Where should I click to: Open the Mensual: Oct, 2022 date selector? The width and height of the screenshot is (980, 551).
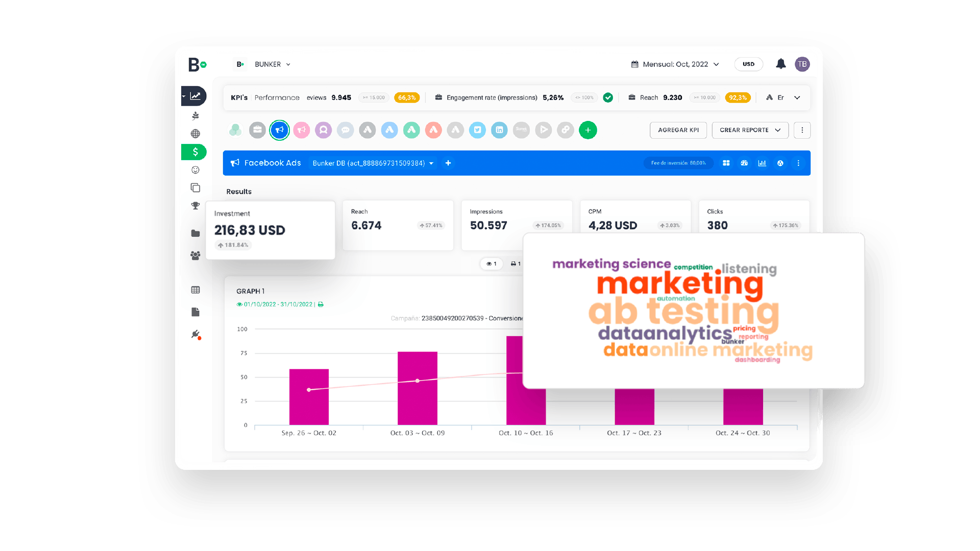(675, 64)
